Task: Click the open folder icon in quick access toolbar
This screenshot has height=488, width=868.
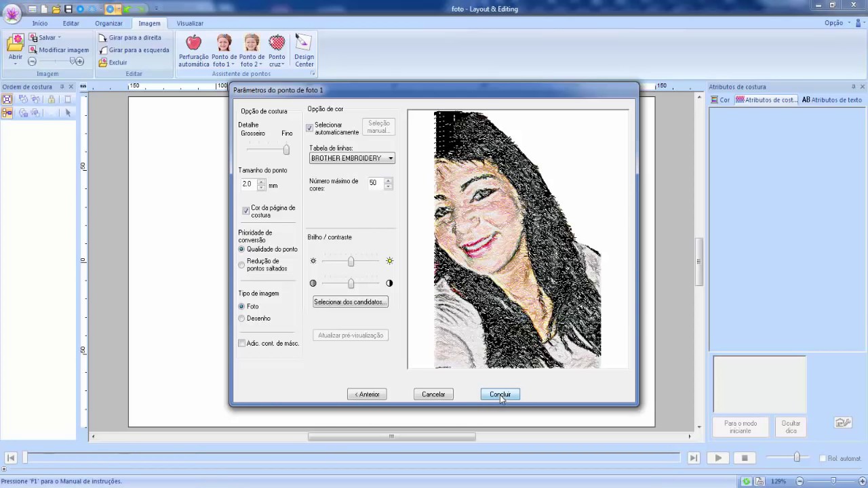Action: 56,9
